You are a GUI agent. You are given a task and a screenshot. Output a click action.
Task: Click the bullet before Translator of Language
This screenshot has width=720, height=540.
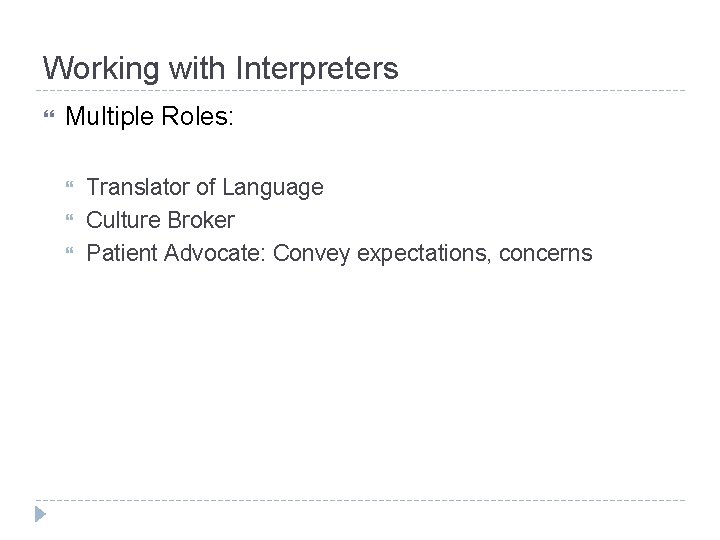(x=72, y=187)
